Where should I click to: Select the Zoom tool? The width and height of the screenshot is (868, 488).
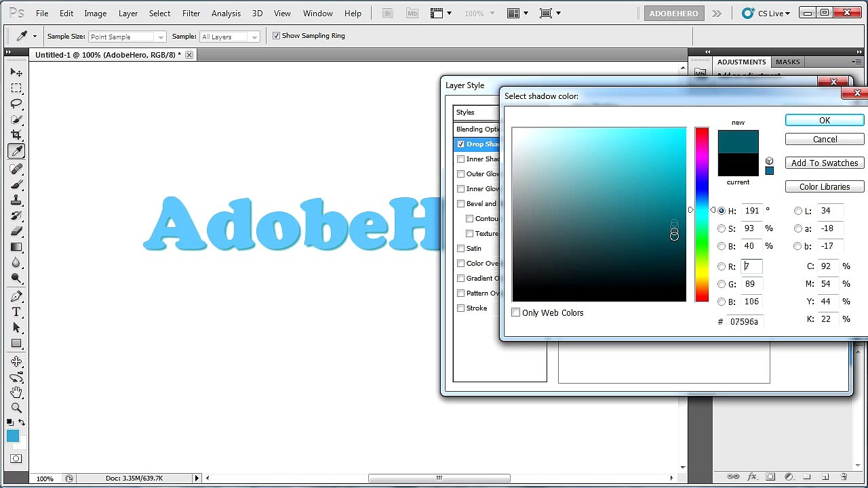click(16, 408)
